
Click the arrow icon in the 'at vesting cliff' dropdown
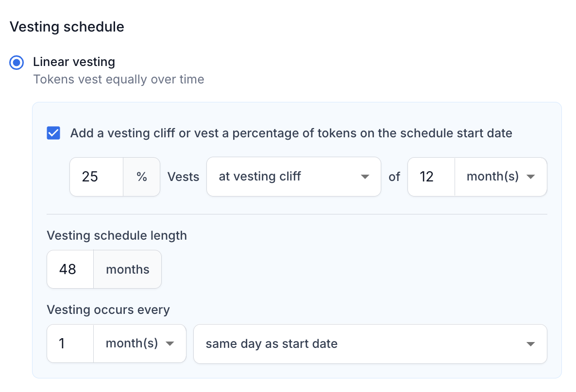(365, 177)
